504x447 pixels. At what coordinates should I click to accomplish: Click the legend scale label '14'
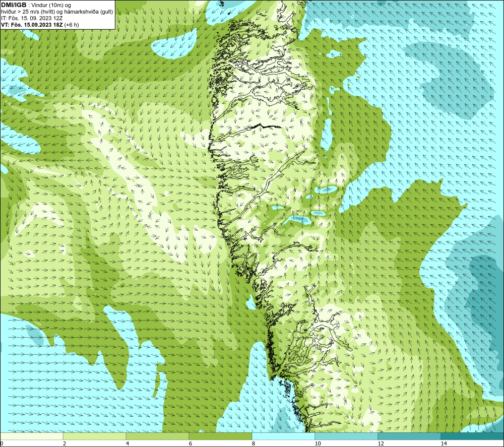[x=444, y=444]
